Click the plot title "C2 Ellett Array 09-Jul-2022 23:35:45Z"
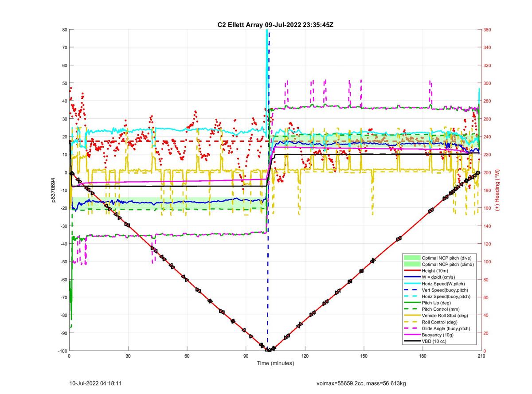532x394 pixels. (x=275, y=25)
